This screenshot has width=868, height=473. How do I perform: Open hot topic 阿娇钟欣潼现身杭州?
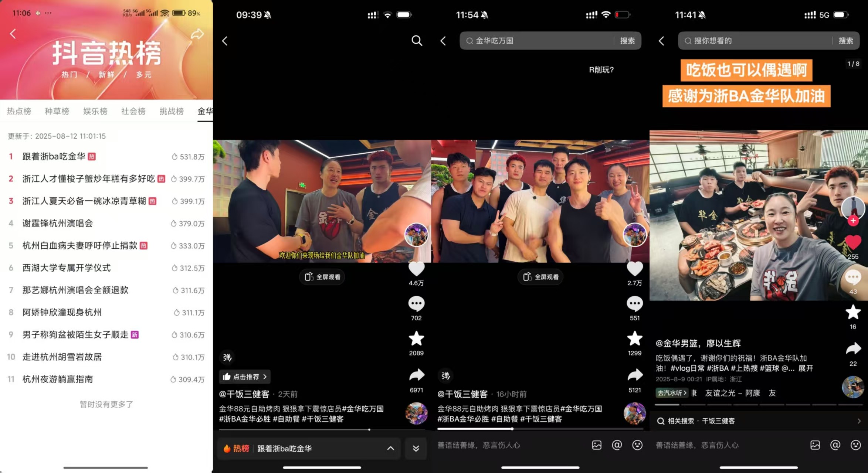[x=106, y=313]
